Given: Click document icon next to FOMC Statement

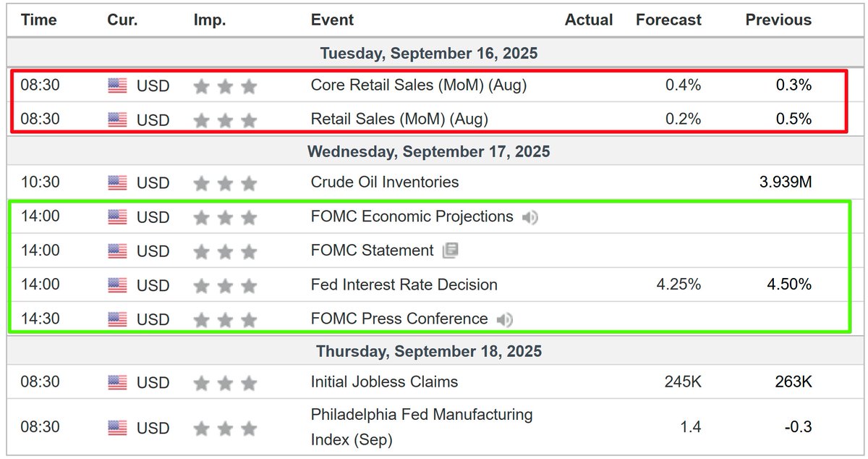Looking at the screenshot, I should pos(450,250).
